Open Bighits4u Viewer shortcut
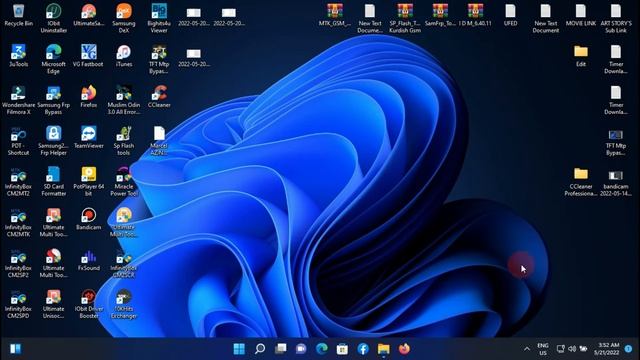The width and height of the screenshot is (640, 360). (x=159, y=18)
